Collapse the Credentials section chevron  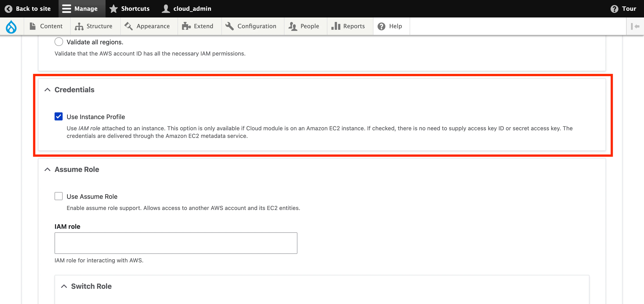(x=47, y=90)
